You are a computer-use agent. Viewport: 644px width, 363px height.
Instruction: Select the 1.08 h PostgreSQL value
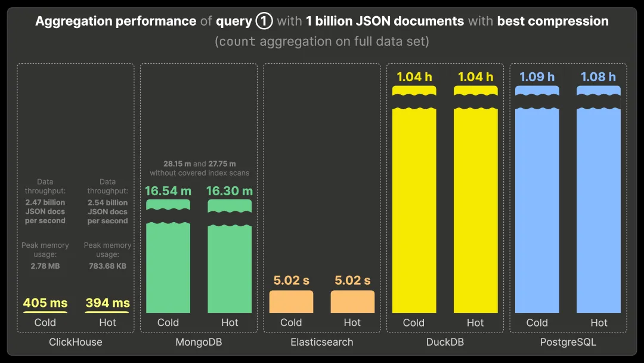point(599,77)
